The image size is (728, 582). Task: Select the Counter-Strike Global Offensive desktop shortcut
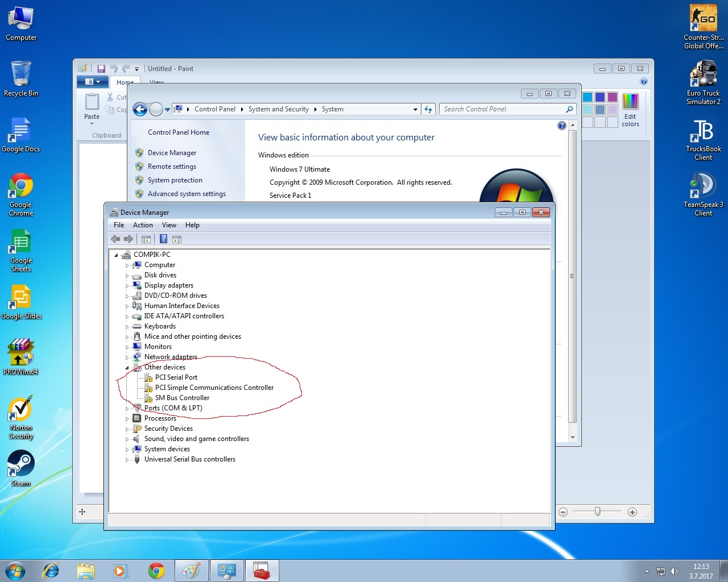(704, 27)
